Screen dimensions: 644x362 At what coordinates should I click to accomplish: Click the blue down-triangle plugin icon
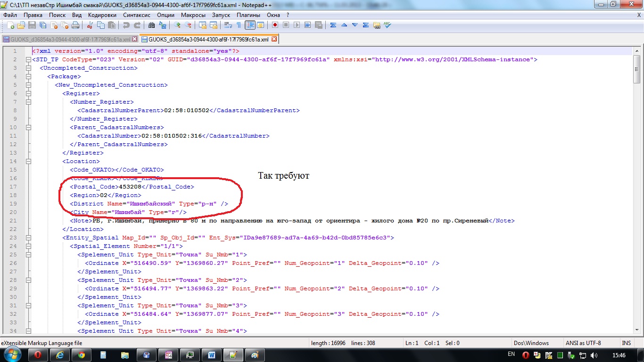click(355, 25)
